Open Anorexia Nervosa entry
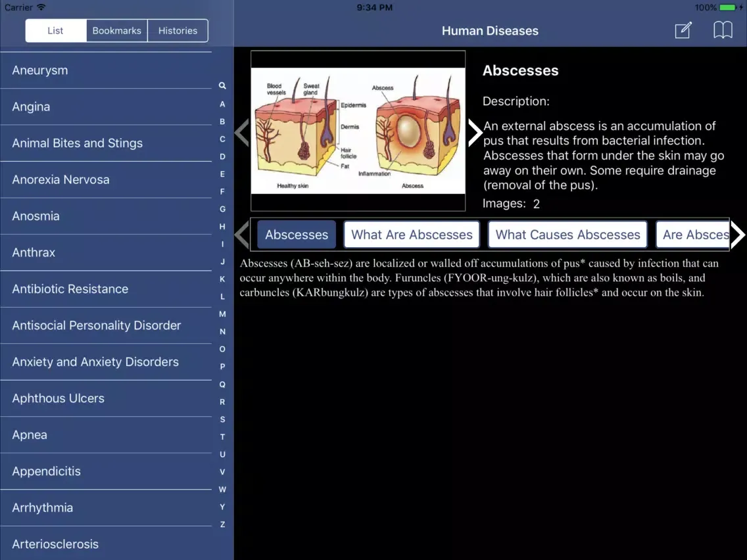Screen dimensions: 747x560 point(106,179)
